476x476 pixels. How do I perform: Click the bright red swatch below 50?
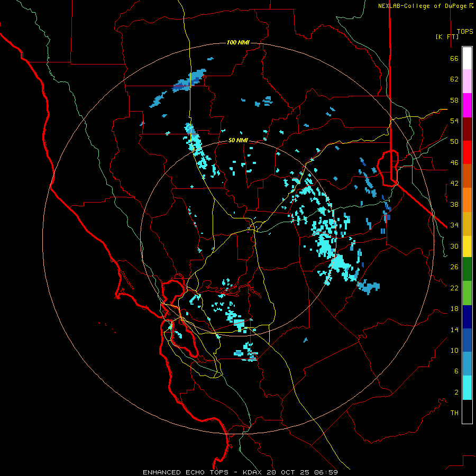coord(467,152)
